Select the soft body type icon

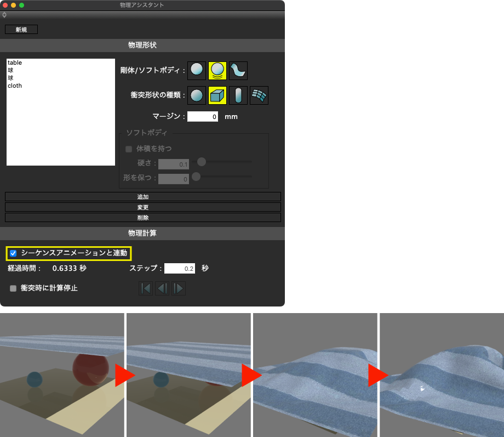tap(217, 70)
